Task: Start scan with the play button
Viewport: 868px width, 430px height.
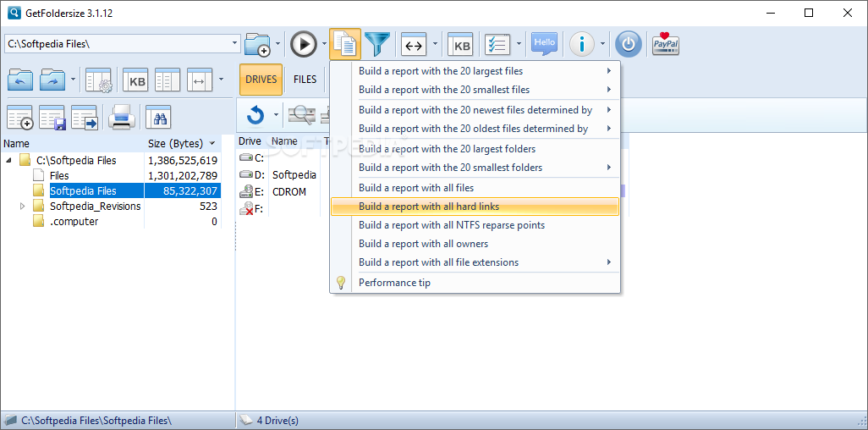Action: click(304, 44)
